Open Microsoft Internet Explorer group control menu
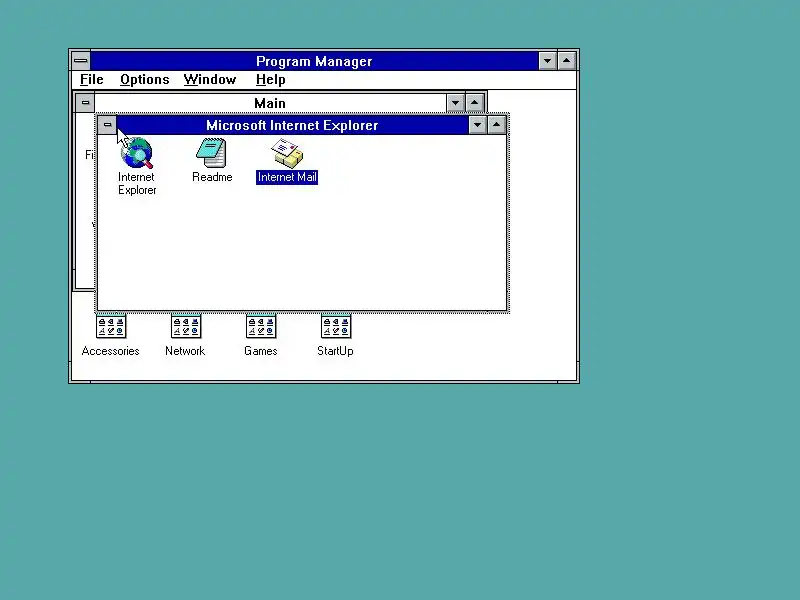This screenshot has height=600, width=800. click(x=107, y=124)
